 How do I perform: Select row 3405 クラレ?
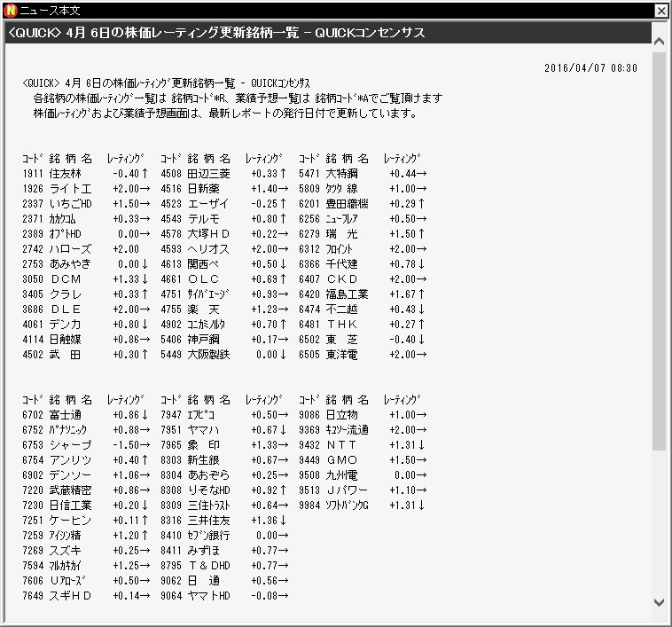coord(86,294)
